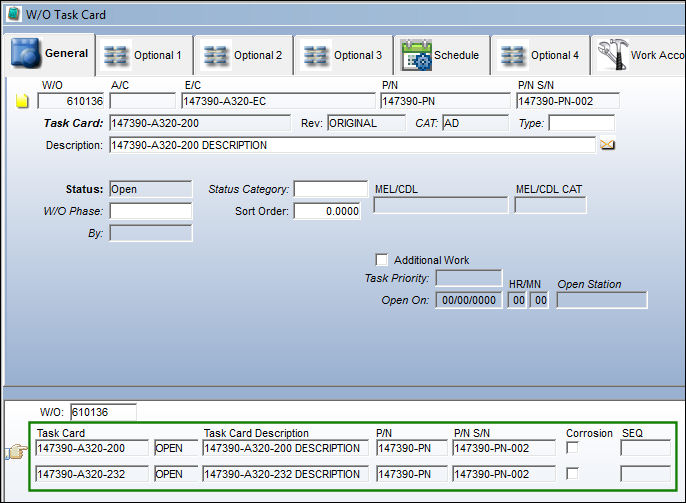Click the MN field showing 00
Image resolution: width=686 pixels, height=503 pixels.
click(539, 300)
